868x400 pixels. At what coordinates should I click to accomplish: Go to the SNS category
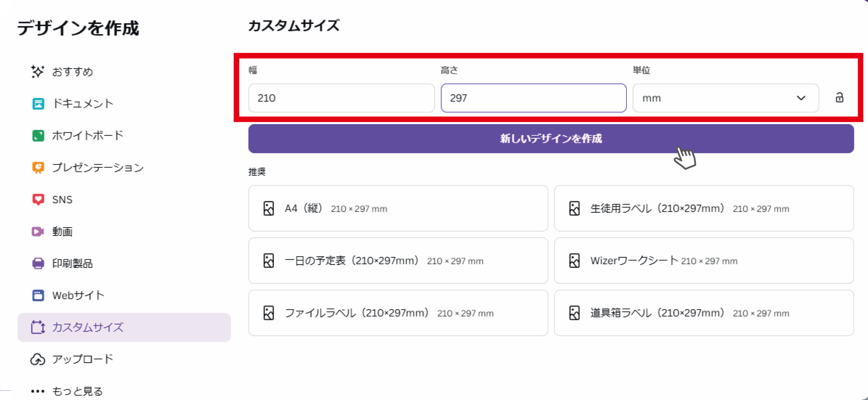point(124,199)
